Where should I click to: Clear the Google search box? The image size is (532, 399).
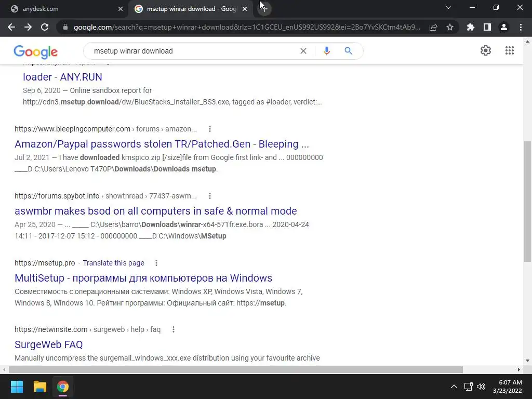click(x=303, y=51)
